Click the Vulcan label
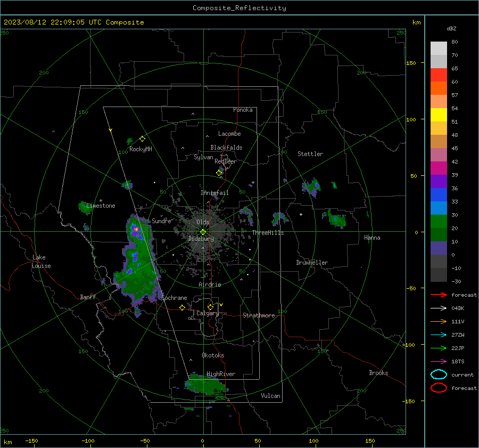Viewport: 479px width, 448px height. coord(271,396)
